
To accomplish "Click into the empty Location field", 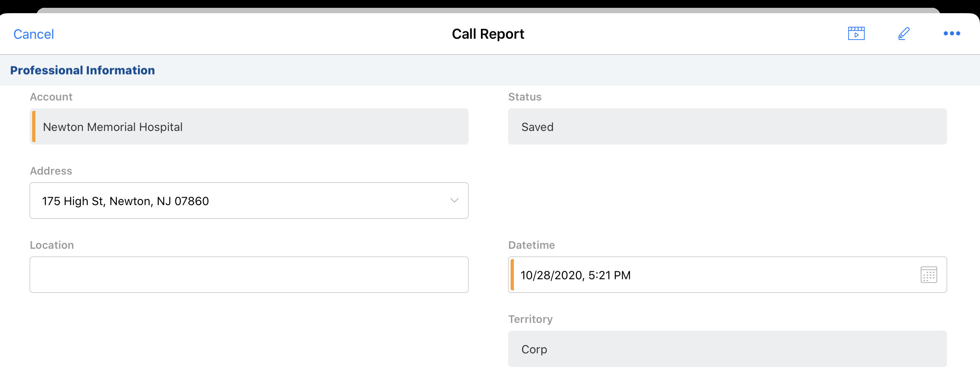I will (x=249, y=275).
